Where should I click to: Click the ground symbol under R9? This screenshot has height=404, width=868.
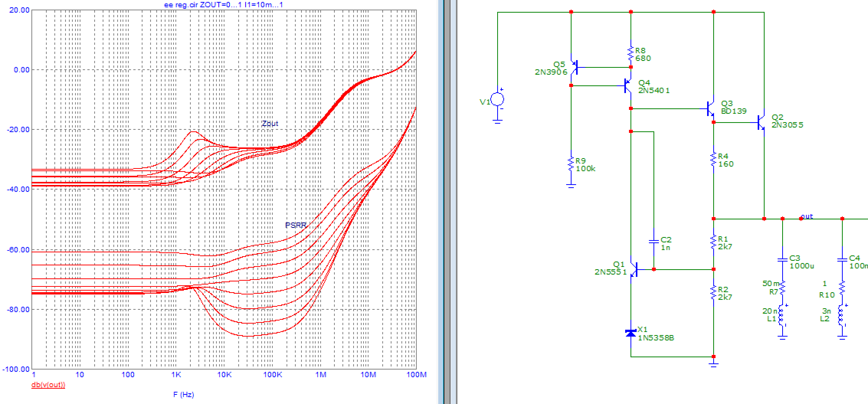click(x=571, y=186)
